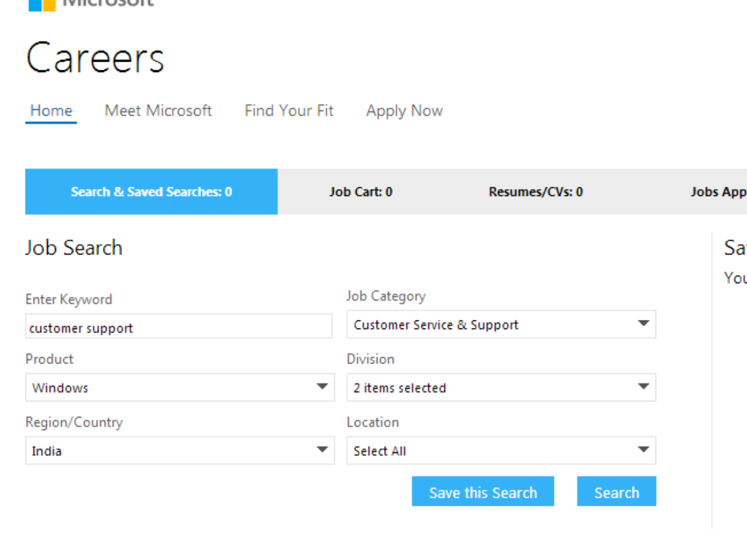Viewport: 747px width, 560px height.
Task: Click the Job Category dropdown arrow
Action: [644, 324]
